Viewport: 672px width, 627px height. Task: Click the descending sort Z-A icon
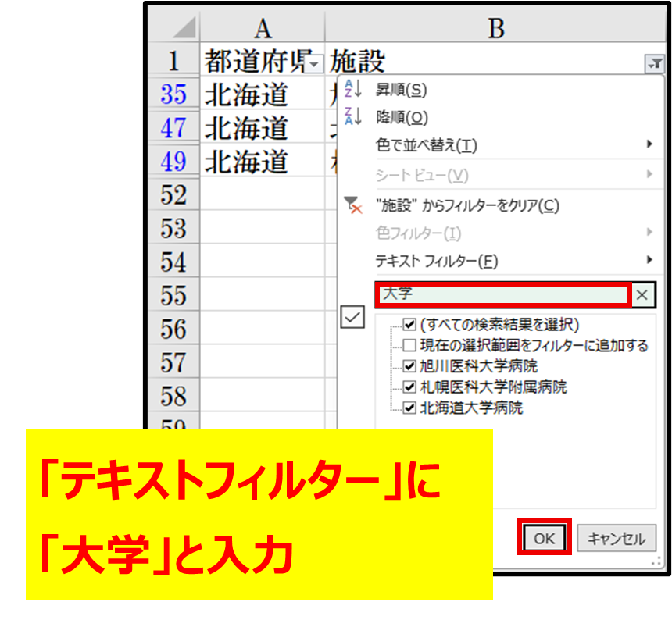click(353, 117)
